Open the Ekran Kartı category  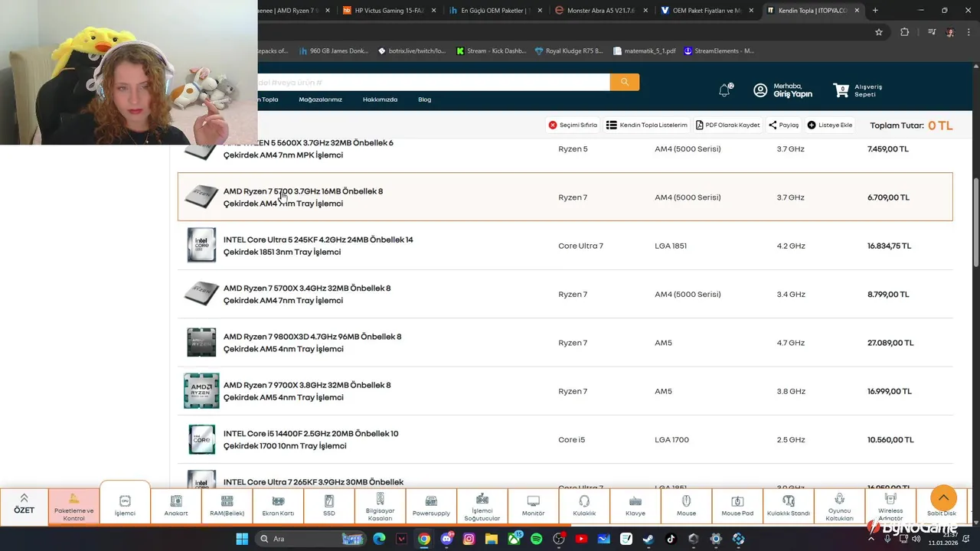pos(278,506)
